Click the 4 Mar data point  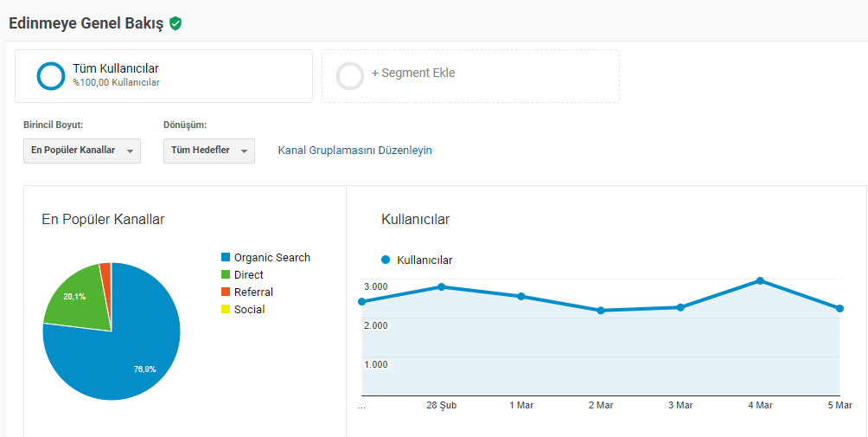click(x=760, y=281)
